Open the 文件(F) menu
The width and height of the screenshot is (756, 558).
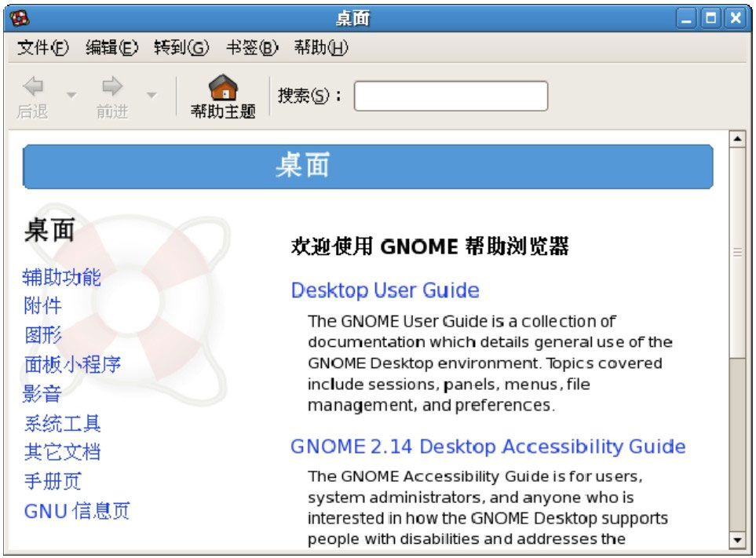pos(43,47)
